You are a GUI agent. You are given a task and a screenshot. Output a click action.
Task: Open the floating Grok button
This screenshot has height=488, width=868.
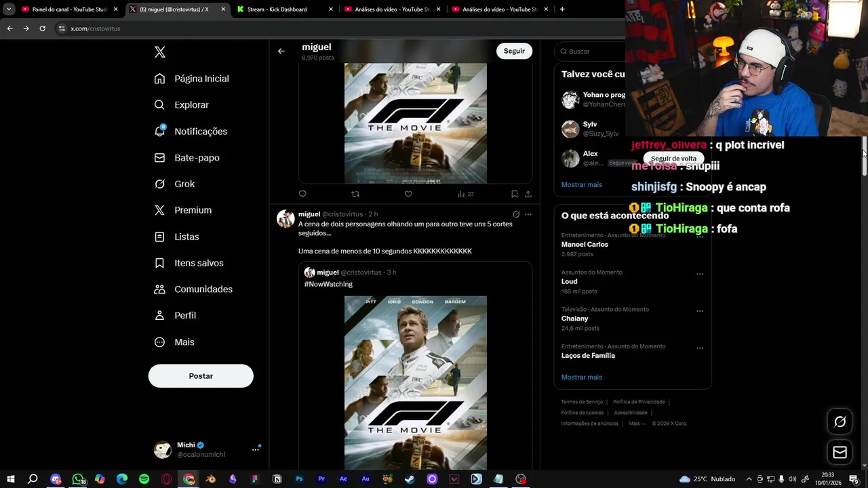pos(840,422)
